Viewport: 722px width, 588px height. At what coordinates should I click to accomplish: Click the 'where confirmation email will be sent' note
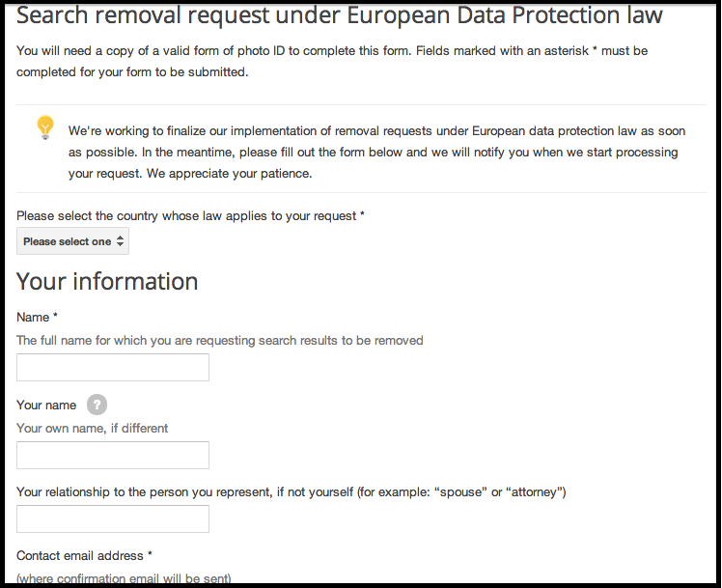pos(124,578)
